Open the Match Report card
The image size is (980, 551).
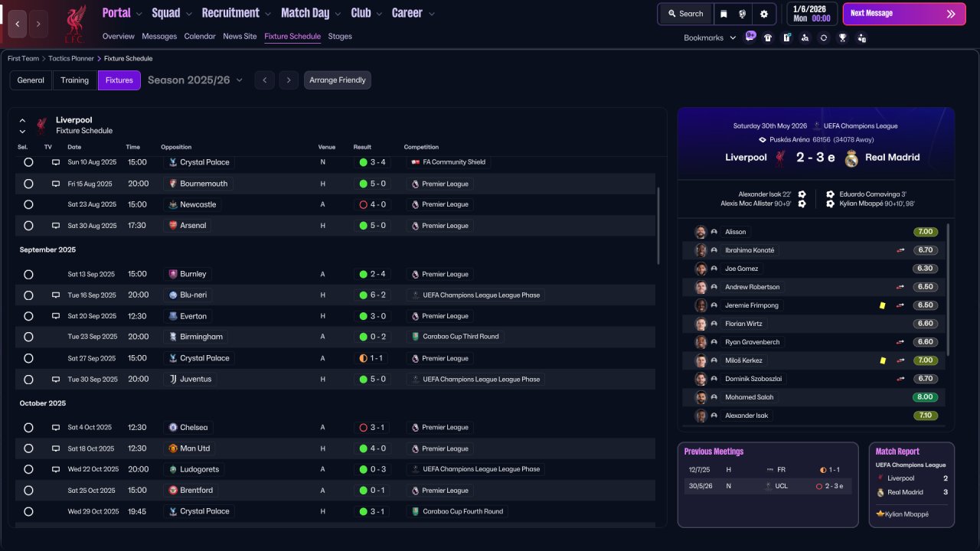coord(912,484)
